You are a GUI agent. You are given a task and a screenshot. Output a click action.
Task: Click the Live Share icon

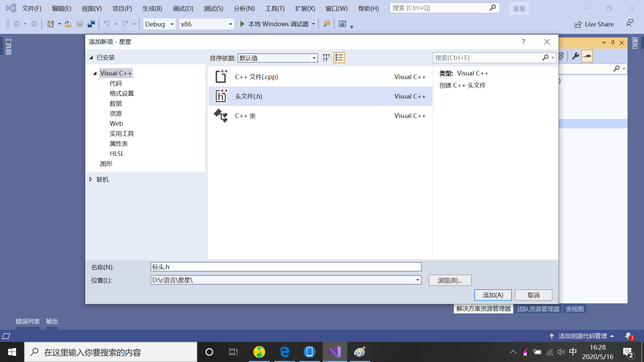tap(578, 24)
